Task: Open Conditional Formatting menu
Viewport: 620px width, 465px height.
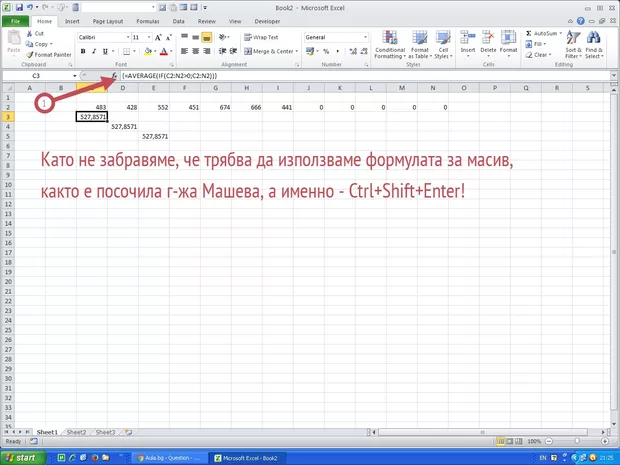Action: (x=390, y=45)
